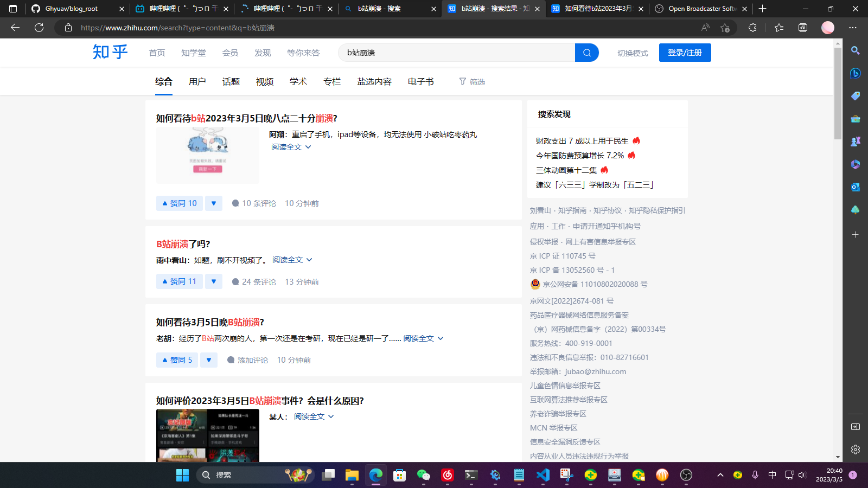Upvote first answer with 赞同 10
This screenshot has width=868, height=488.
coord(180,203)
